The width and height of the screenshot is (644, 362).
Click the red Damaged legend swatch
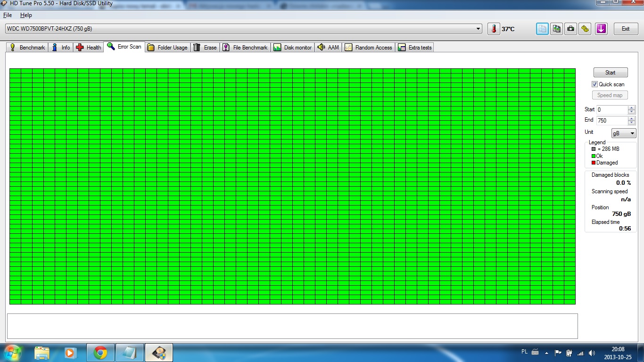click(594, 163)
